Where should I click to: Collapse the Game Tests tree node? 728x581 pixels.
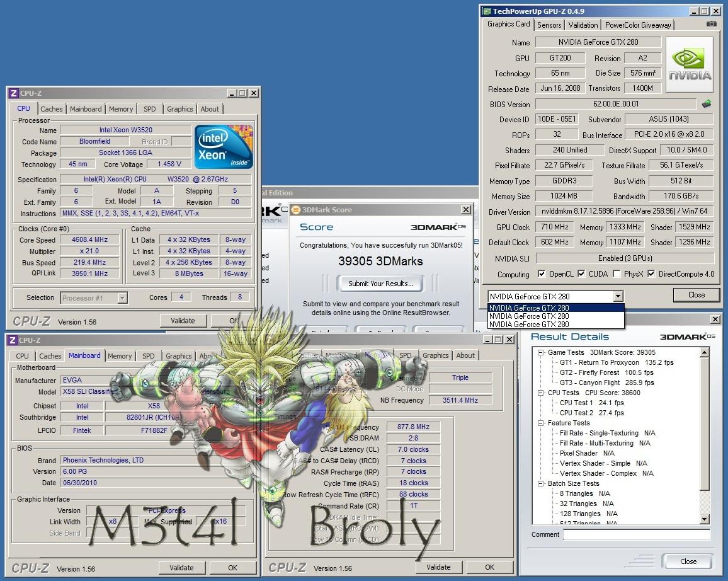coord(540,352)
